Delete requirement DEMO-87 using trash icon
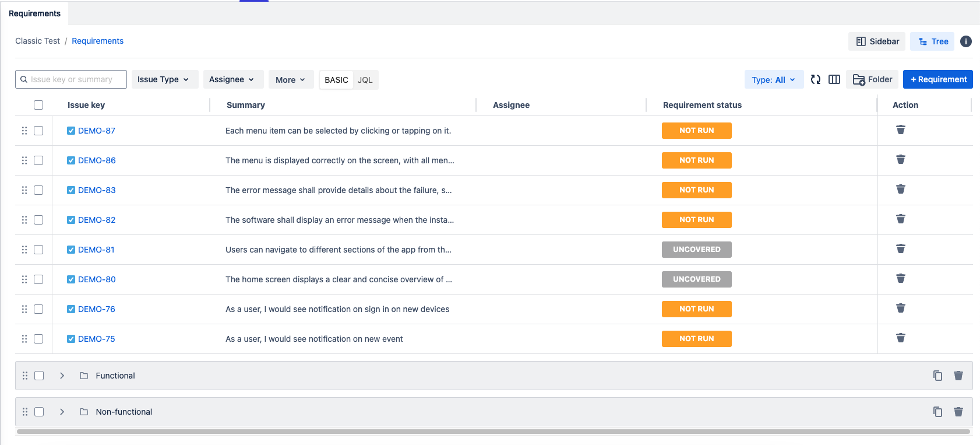The height and width of the screenshot is (445, 980). tap(900, 129)
